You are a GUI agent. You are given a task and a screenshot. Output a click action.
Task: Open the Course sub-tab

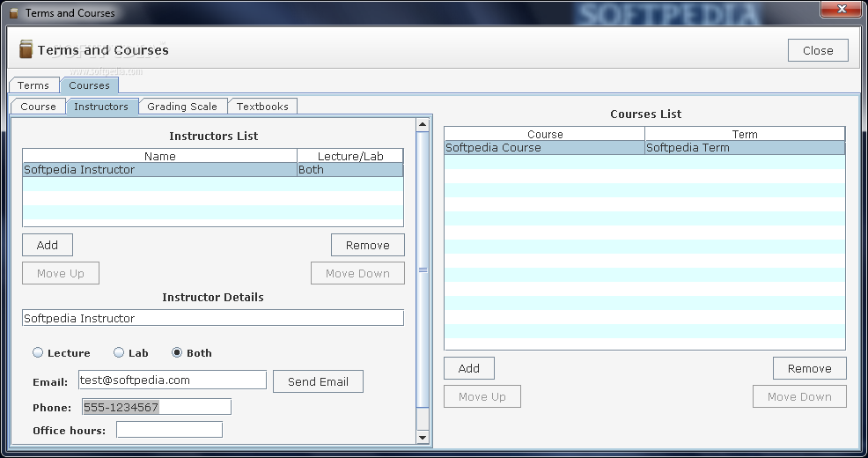click(x=38, y=107)
